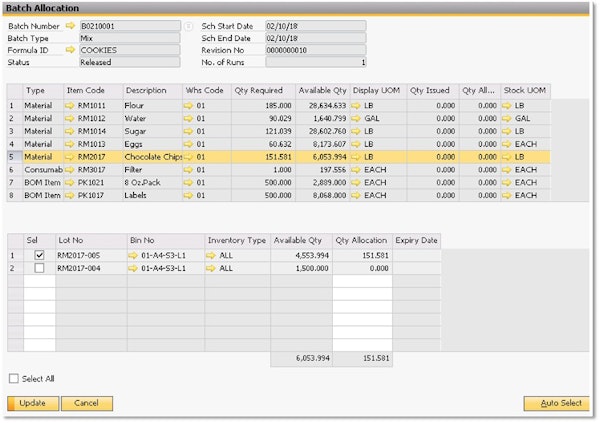Open Display UOM link arrow in Flour row

356,105
